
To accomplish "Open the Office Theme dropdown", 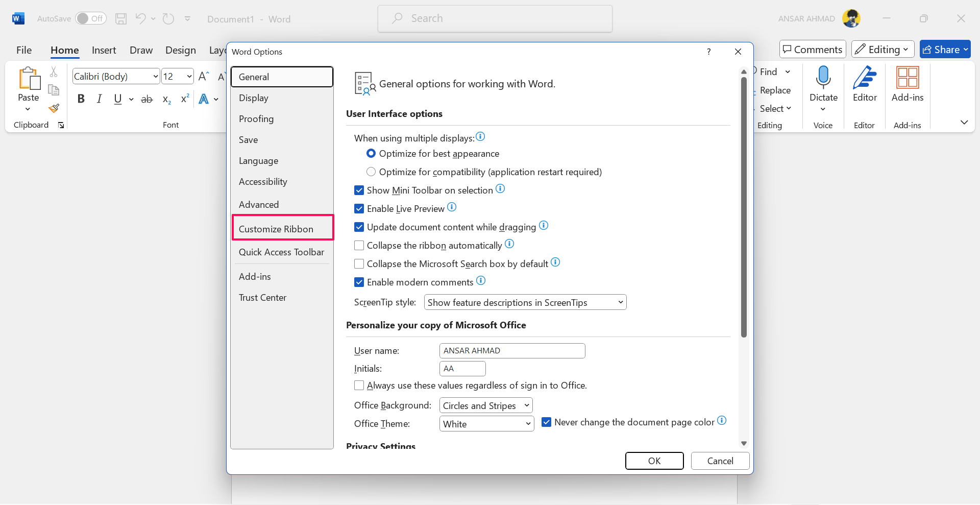I will tap(486, 424).
